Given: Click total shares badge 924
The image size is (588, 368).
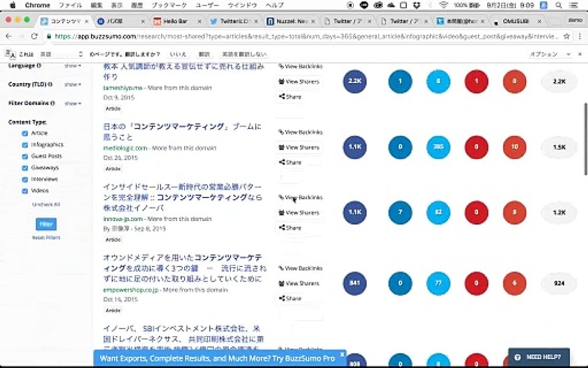Looking at the screenshot, I should 559,283.
